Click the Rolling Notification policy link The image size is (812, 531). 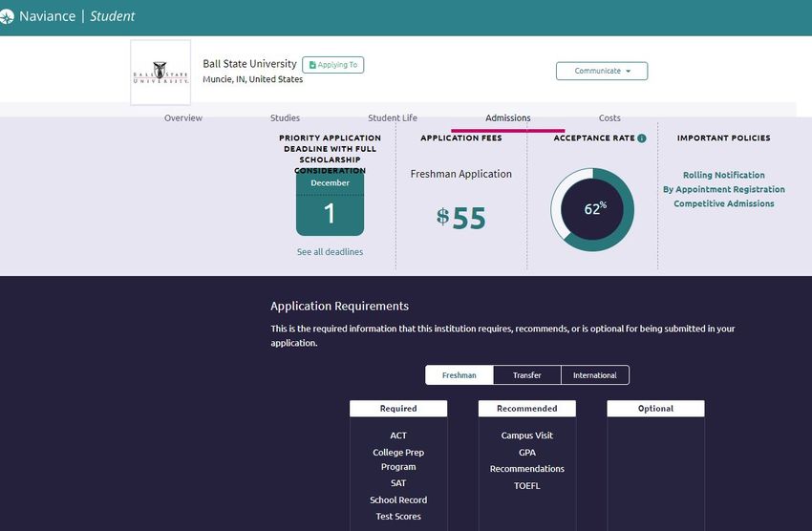[x=724, y=175]
